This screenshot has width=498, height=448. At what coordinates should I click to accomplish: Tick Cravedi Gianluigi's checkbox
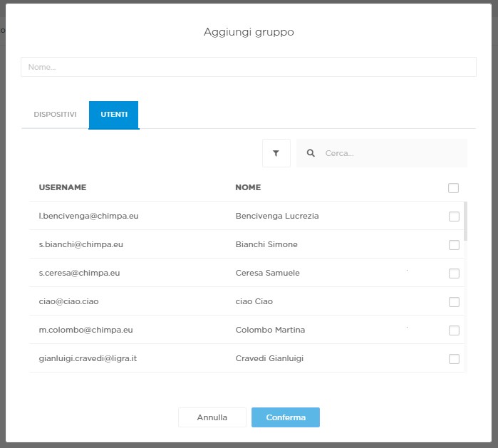(x=454, y=359)
